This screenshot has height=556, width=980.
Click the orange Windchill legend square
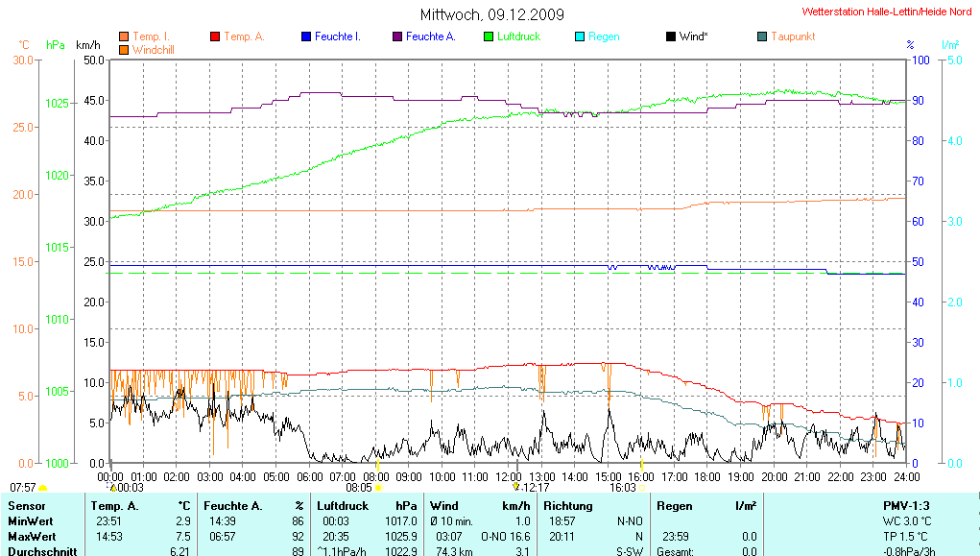click(123, 49)
